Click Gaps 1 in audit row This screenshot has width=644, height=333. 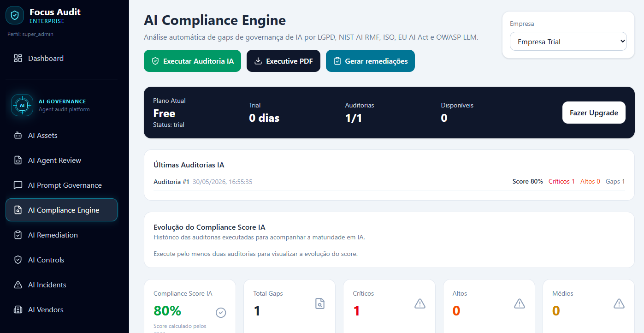click(615, 181)
